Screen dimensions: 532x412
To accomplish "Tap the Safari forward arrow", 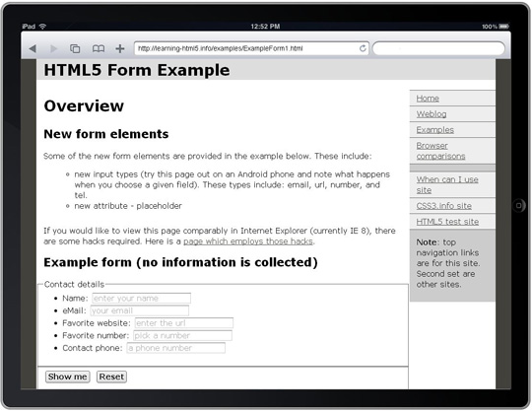I will [53, 48].
